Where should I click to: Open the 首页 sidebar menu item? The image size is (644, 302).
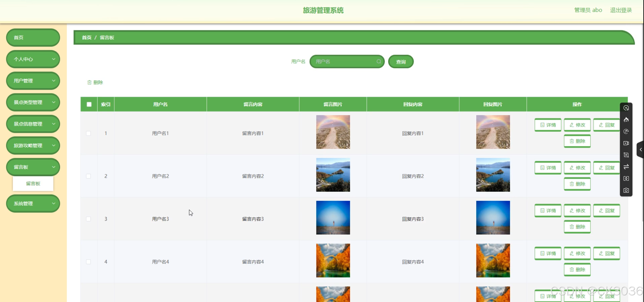click(x=33, y=37)
